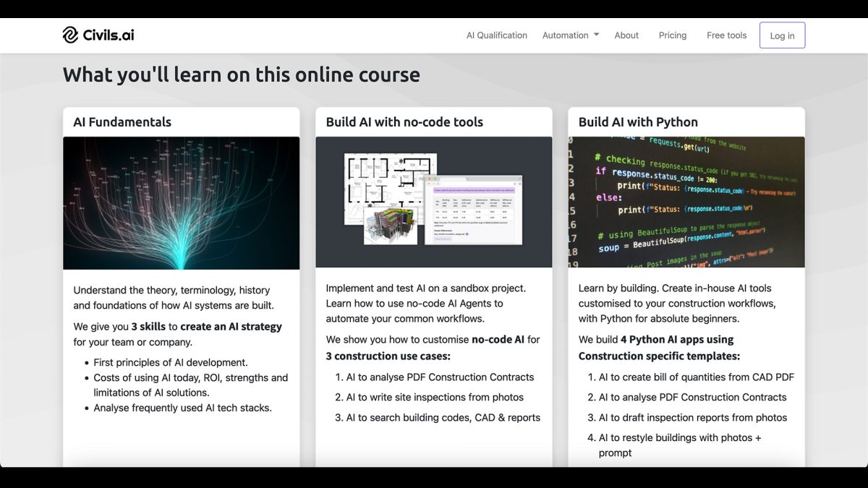Screen dimensions: 868x488
Task: Click the Log in button
Action: point(782,35)
